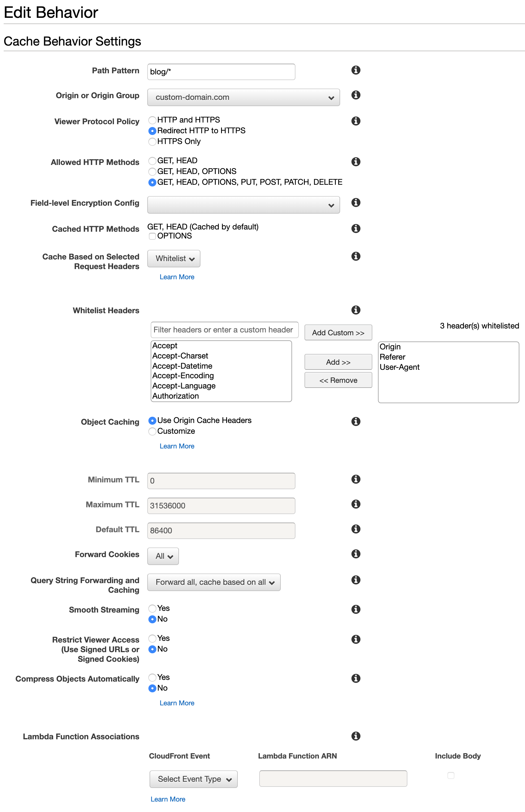Click the Whitelist Headers info icon
This screenshot has height=812, width=525.
(356, 310)
